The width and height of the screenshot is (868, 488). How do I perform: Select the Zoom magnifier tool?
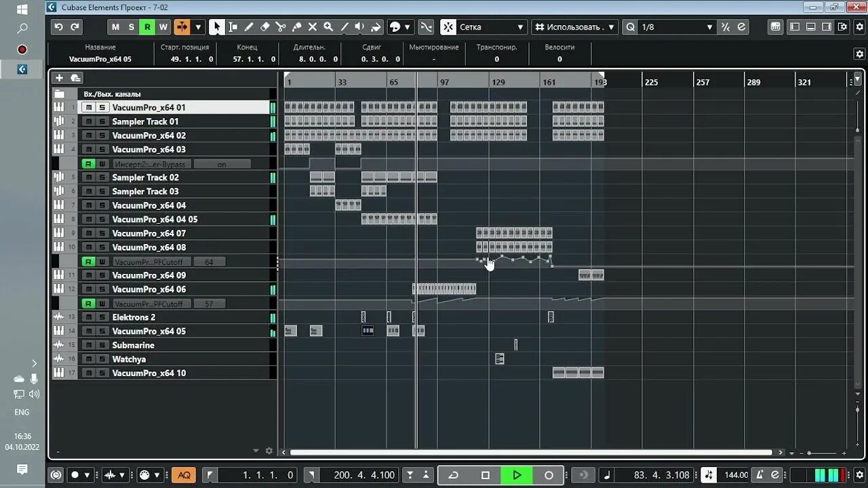tap(328, 27)
